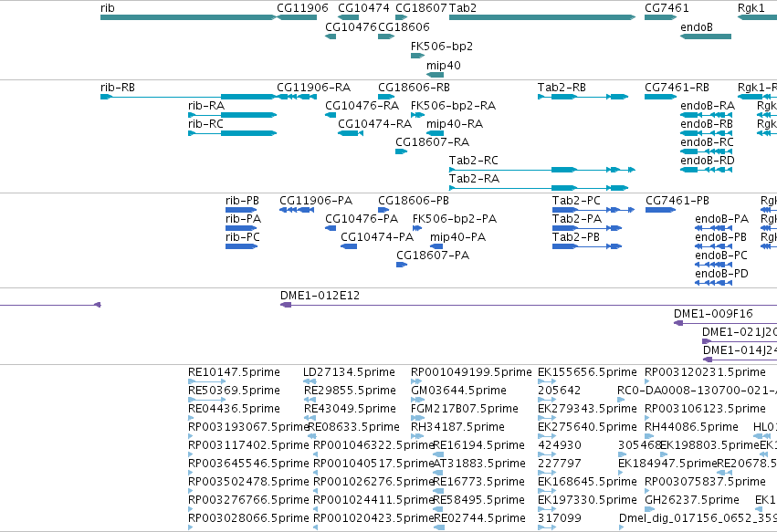Select the FK506-bp2-RA transcript
777x532 pixels.
tap(418, 115)
